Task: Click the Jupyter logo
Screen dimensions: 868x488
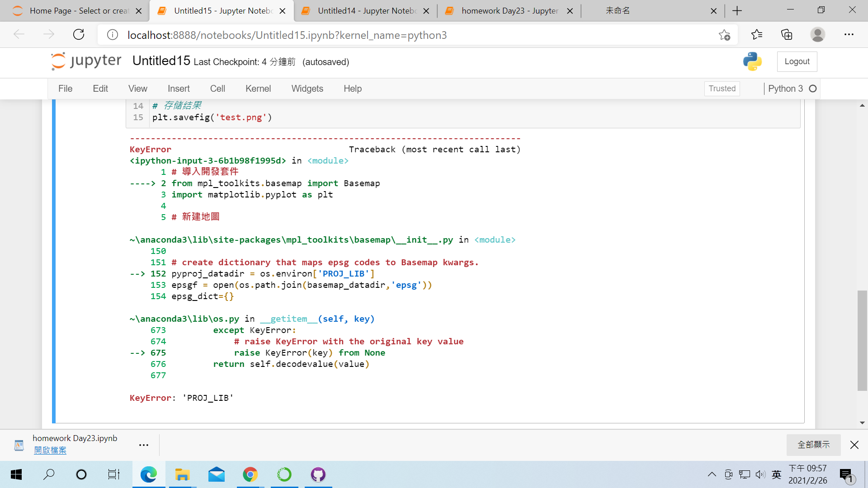Action: coord(86,61)
